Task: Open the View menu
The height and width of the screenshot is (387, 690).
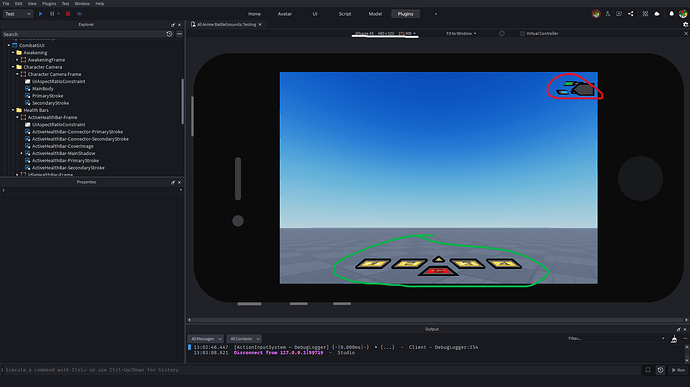Action: (32, 4)
